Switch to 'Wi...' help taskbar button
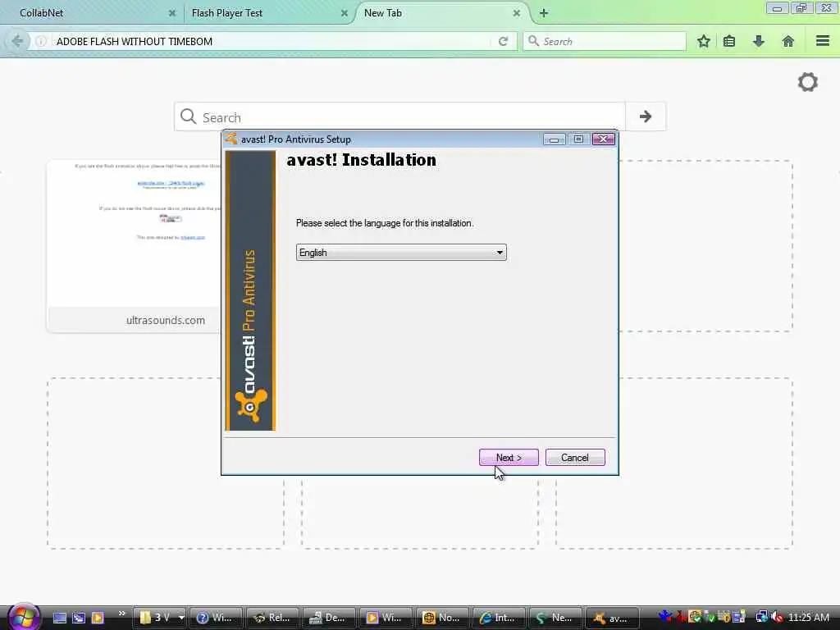840x630 pixels. 217,618
